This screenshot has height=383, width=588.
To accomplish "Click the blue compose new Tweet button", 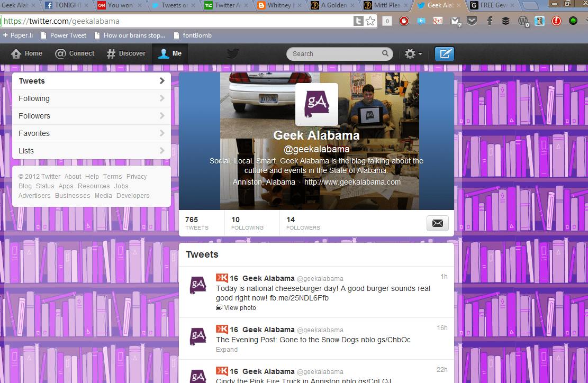I will (x=445, y=53).
